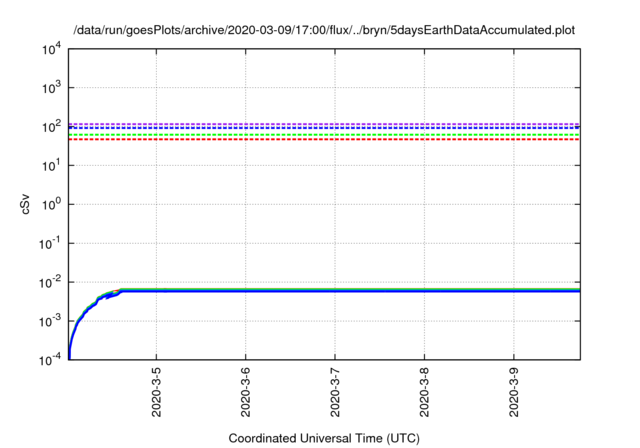Click the purple dashed threshold line
The width and height of the screenshot is (640, 448).
coord(324,124)
